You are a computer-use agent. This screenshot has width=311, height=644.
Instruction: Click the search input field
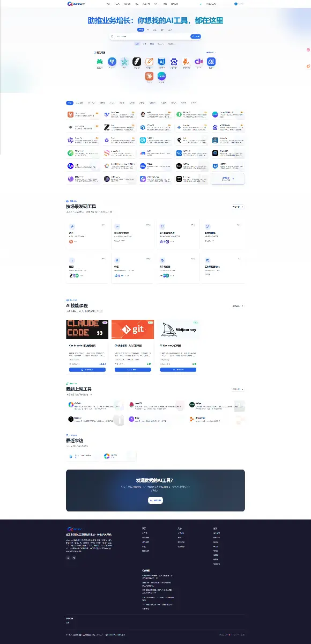[149, 36]
